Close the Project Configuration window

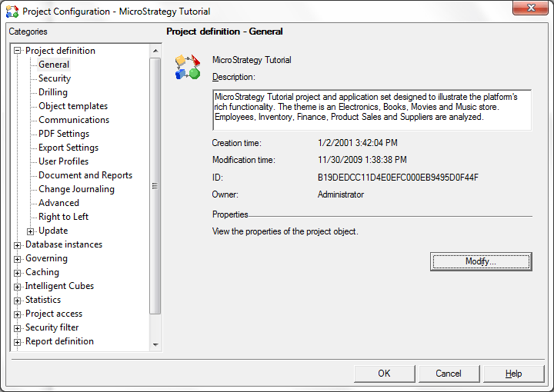[x=530, y=8]
